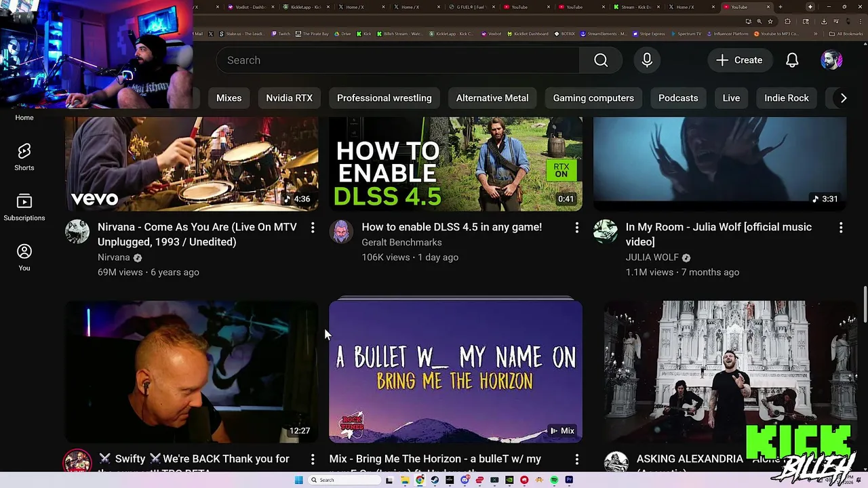Open the You section in sidebar
The width and height of the screenshot is (868, 488).
tap(24, 258)
